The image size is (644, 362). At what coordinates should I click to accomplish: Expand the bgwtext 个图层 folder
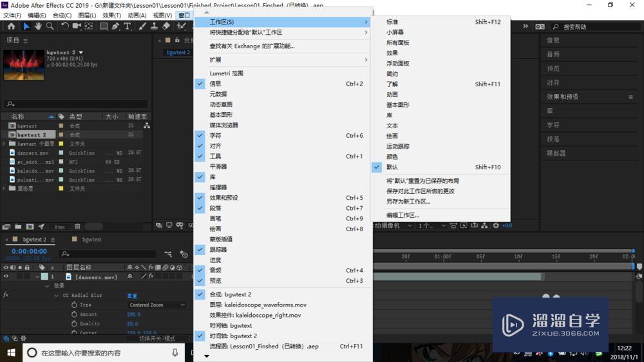[x=4, y=144]
